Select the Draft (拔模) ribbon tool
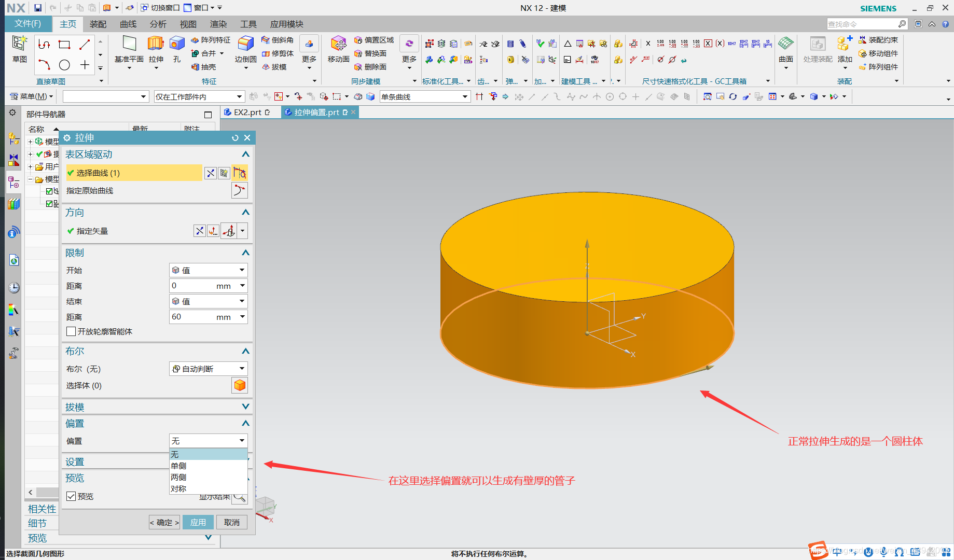Image resolution: width=954 pixels, height=560 pixels. (274, 67)
